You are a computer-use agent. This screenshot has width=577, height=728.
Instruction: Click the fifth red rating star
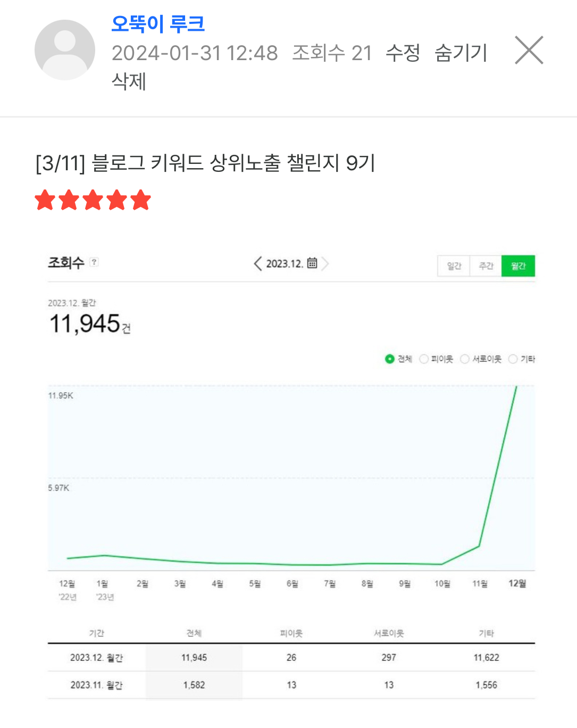coord(140,200)
